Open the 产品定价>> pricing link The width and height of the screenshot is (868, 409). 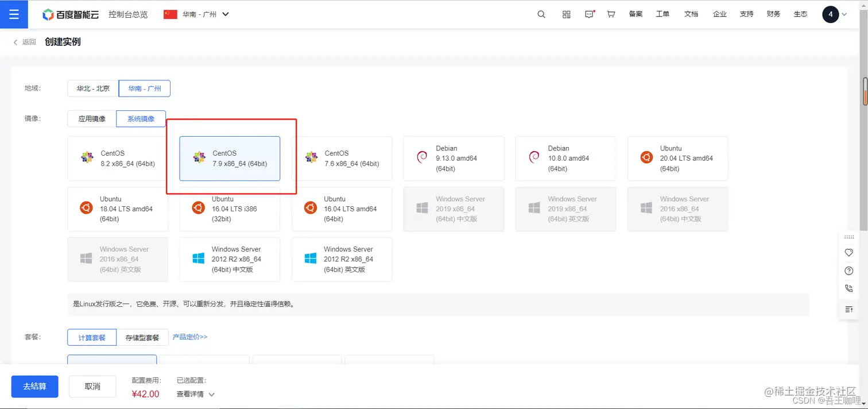190,337
